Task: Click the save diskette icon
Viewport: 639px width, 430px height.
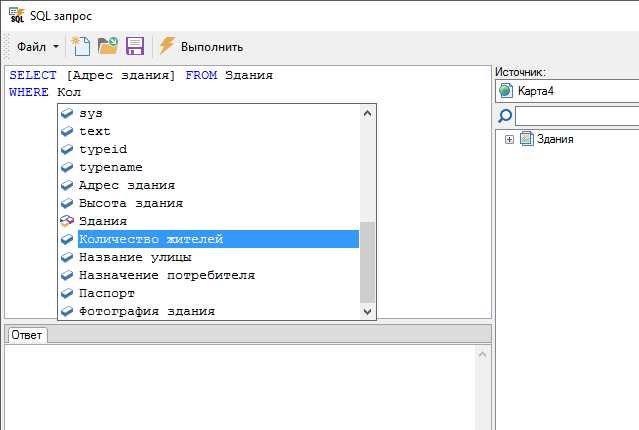Action: 134,46
